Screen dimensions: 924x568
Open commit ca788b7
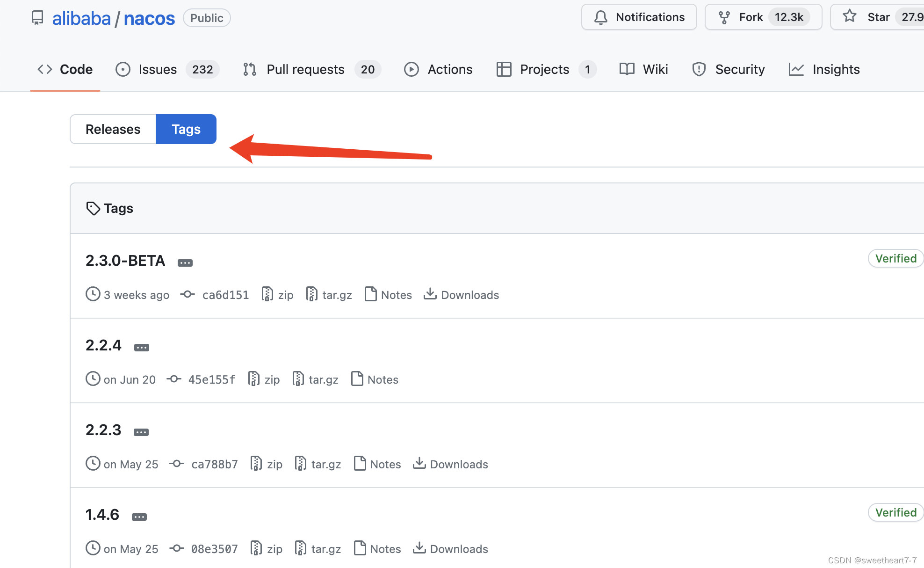pyautogui.click(x=215, y=464)
